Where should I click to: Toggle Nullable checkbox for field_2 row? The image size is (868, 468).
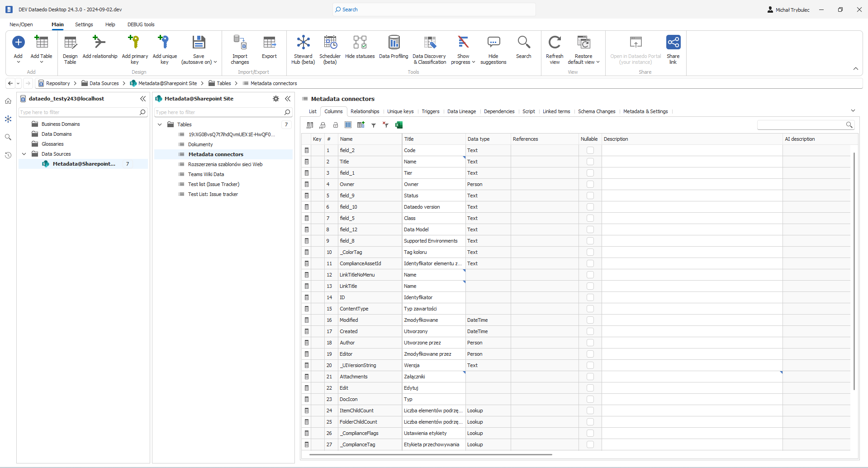click(x=590, y=150)
